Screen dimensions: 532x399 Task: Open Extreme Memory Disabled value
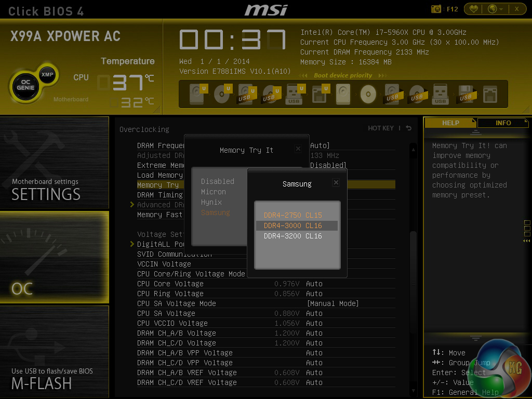[x=328, y=165]
